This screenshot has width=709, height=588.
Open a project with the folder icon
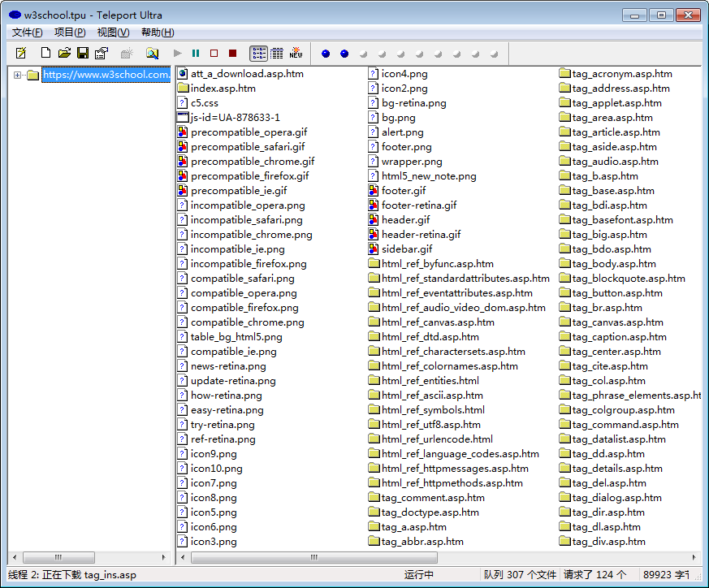[x=64, y=54]
